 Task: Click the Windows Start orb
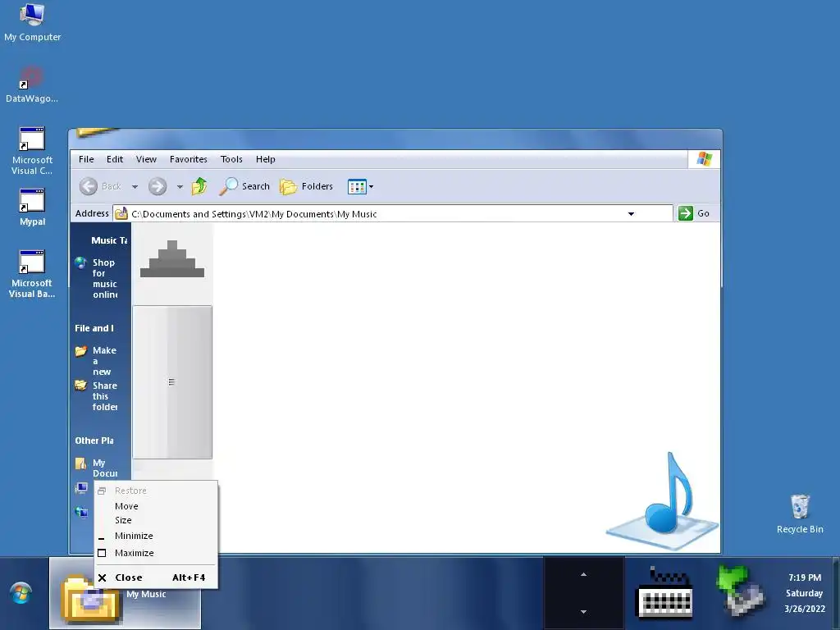21,594
